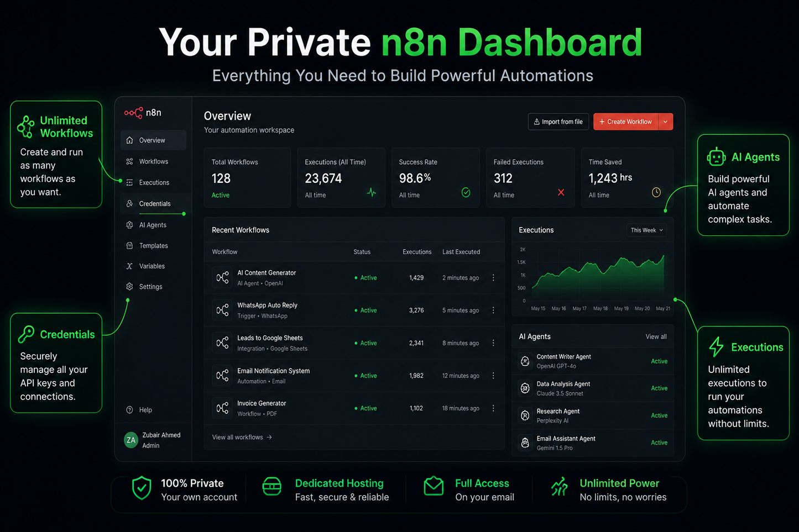Click the Unlimited Workflows callout icon
Viewport: 799px width, 532px height.
pos(25,127)
